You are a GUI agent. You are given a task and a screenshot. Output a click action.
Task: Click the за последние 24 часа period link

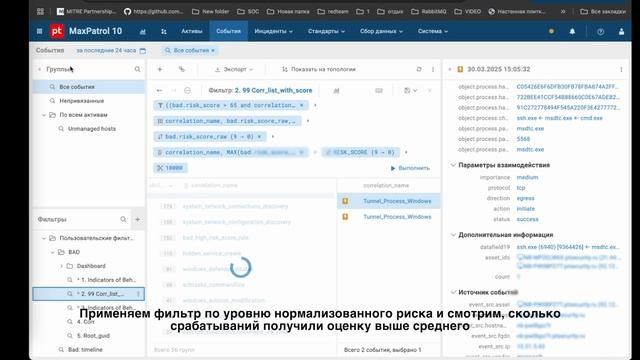(x=106, y=51)
